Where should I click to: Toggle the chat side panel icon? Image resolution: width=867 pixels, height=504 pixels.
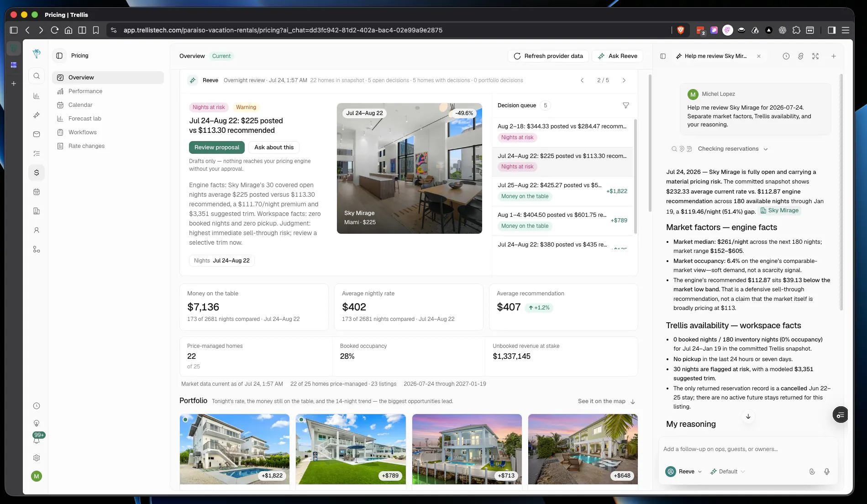tap(663, 56)
